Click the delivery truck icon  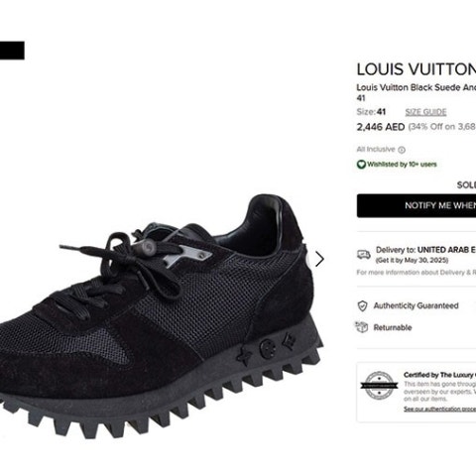(364, 255)
